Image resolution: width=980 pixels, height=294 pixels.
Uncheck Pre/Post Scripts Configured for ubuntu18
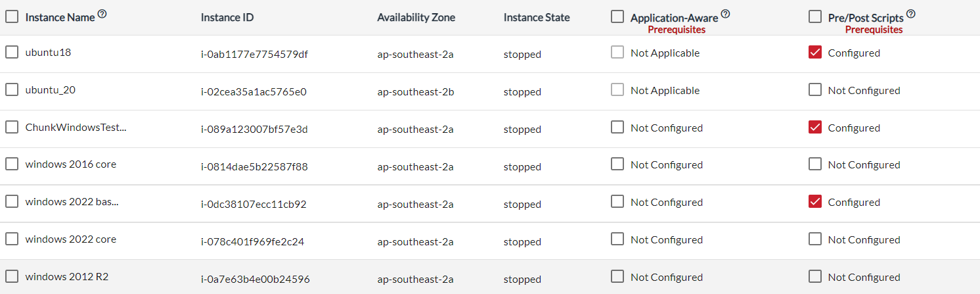click(x=815, y=53)
